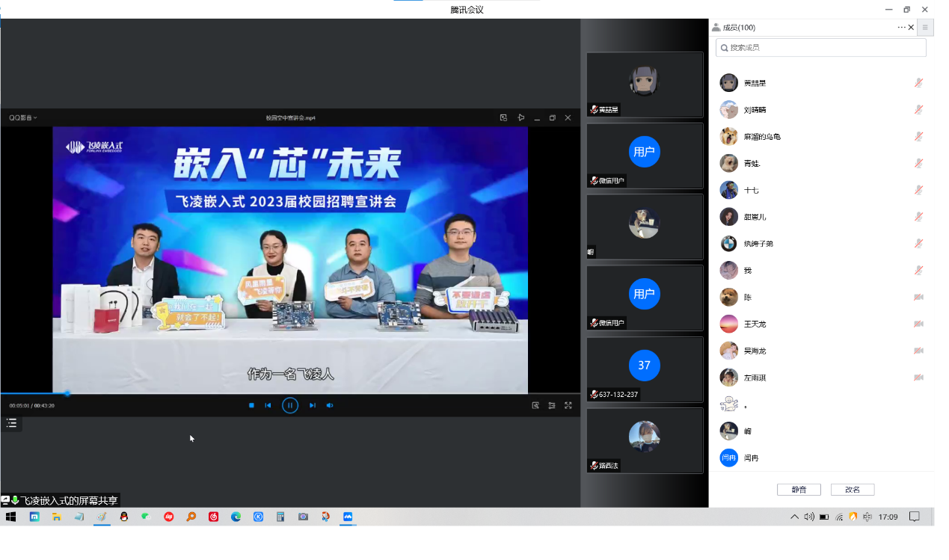Open the NetEase Cloud Music taskbar icon
This screenshot has height=560, width=949.
point(214,517)
